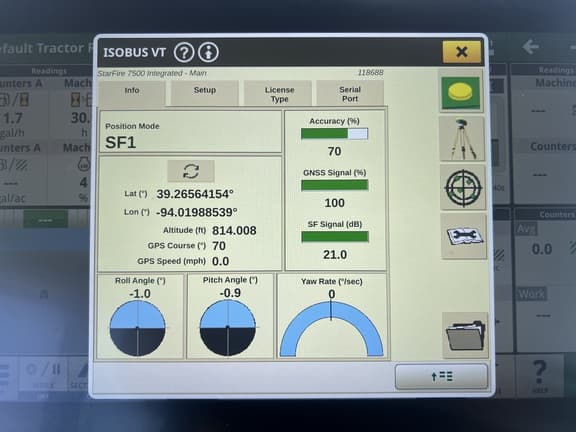Switch to the Setup tab

click(x=205, y=93)
